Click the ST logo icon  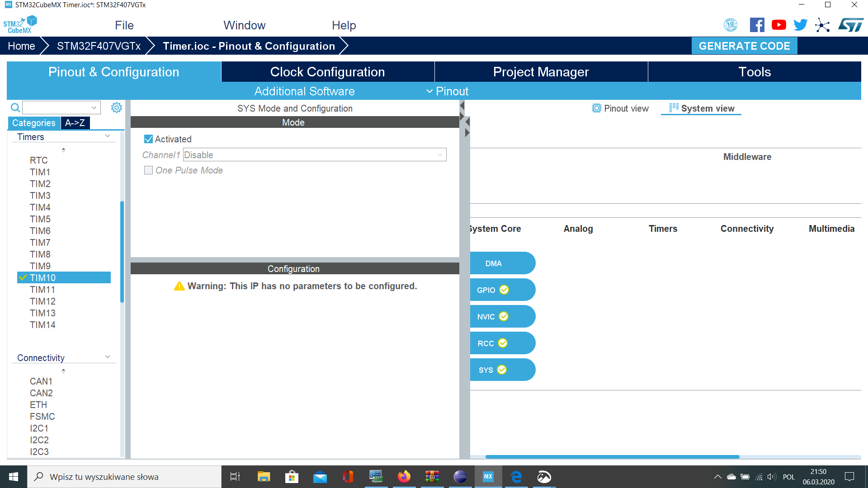[x=851, y=25]
